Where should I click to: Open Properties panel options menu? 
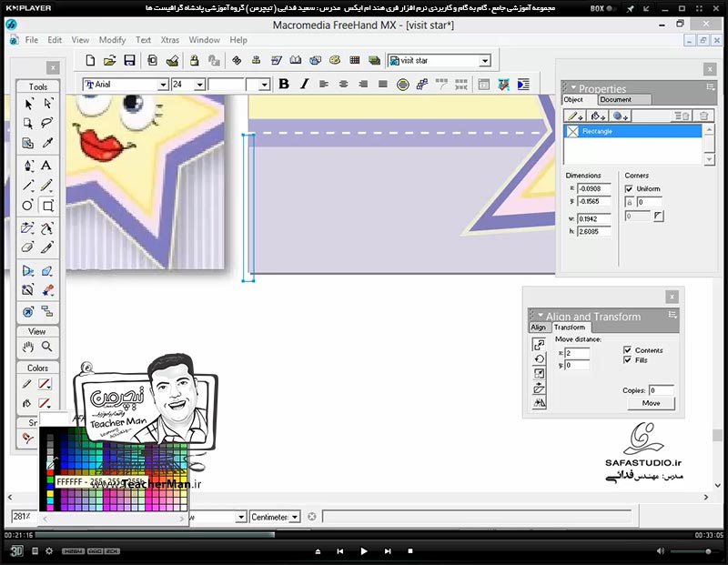[x=711, y=86]
